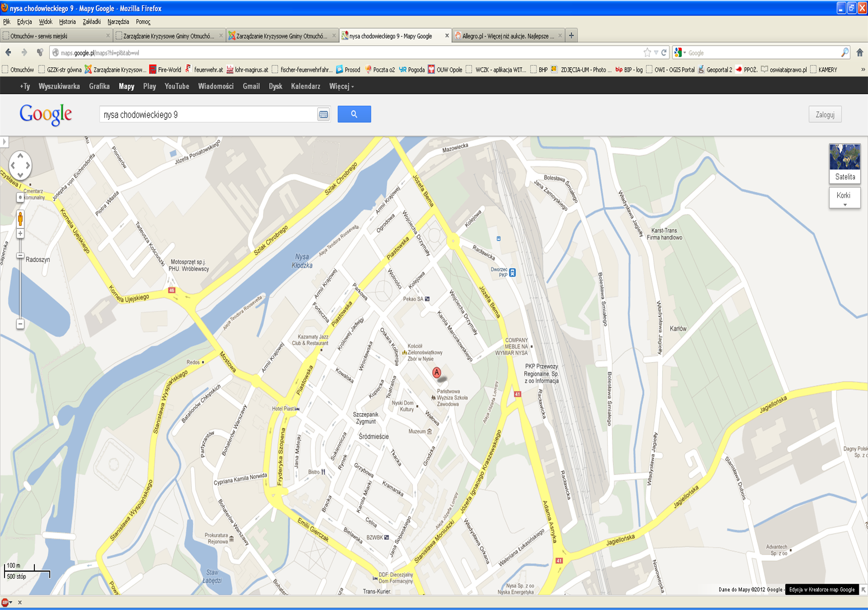Bookmark this page with the star icon
Viewport: 868px width, 610px height.
647,52
